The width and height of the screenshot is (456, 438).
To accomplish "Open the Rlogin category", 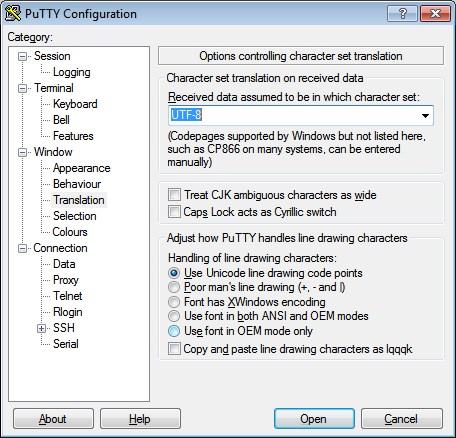I will click(68, 312).
